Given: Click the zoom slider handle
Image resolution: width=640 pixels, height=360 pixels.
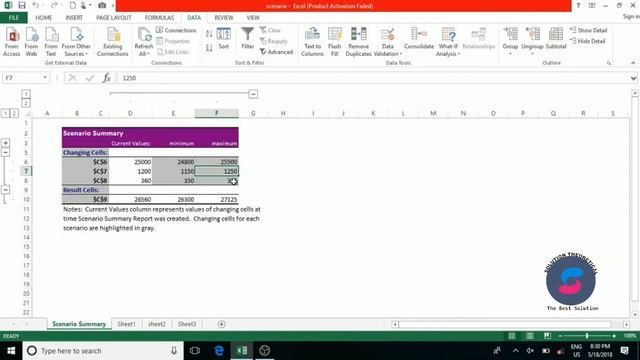Looking at the screenshot, I should point(587,336).
